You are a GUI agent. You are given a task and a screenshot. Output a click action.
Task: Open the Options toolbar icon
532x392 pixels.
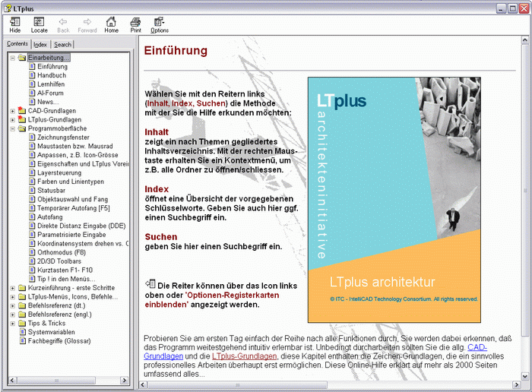pos(159,22)
